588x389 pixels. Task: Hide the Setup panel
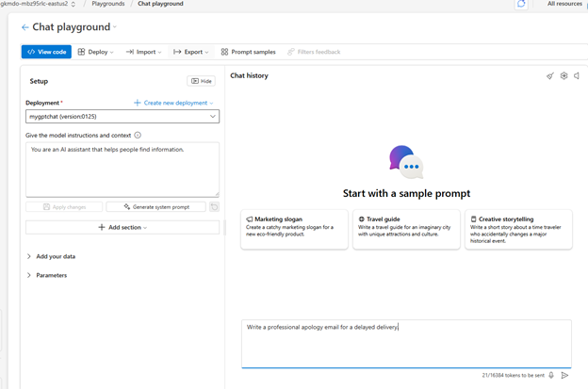point(202,81)
